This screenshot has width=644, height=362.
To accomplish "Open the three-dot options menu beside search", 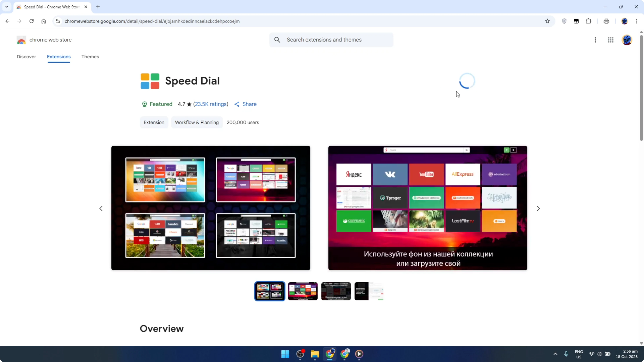I will click(595, 40).
